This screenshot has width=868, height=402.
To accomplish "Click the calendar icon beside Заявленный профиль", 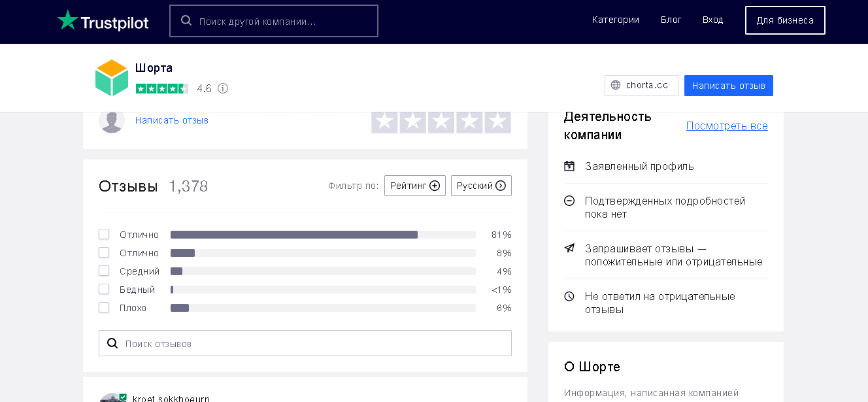I will pyautogui.click(x=569, y=166).
